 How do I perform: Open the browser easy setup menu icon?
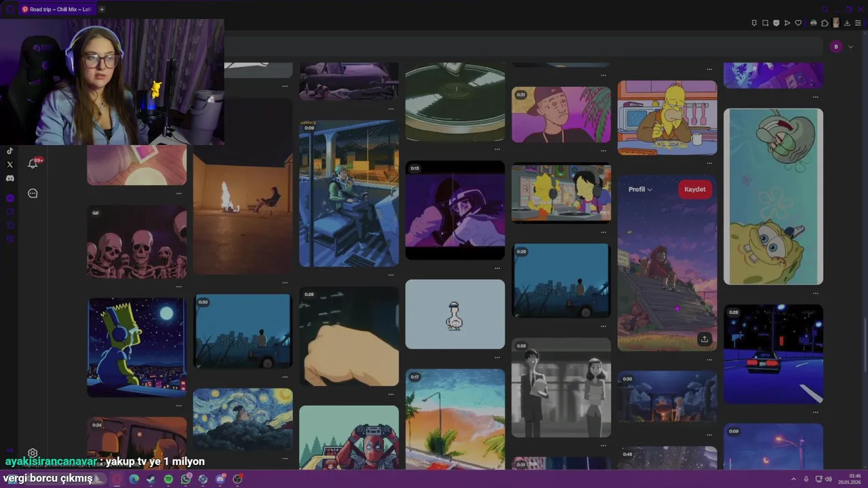[858, 23]
